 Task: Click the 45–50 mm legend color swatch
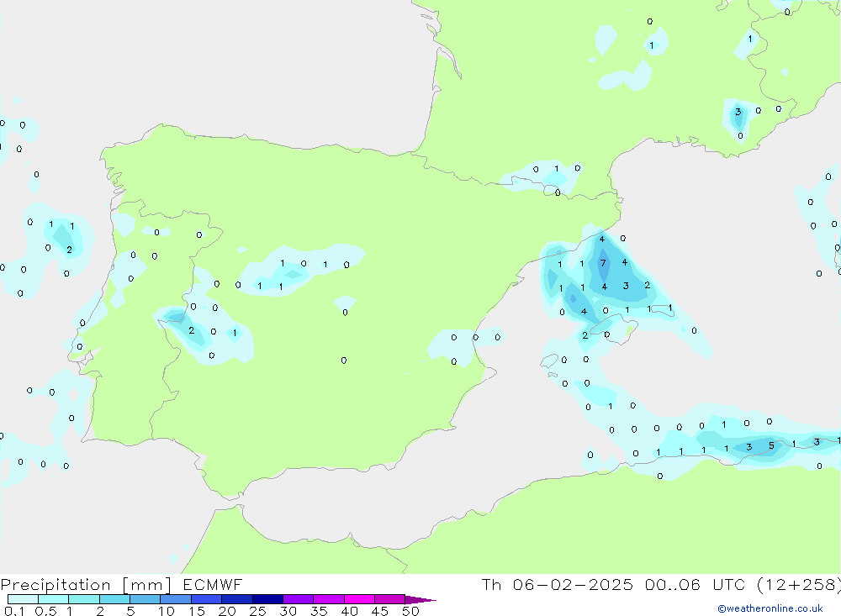tap(389, 599)
